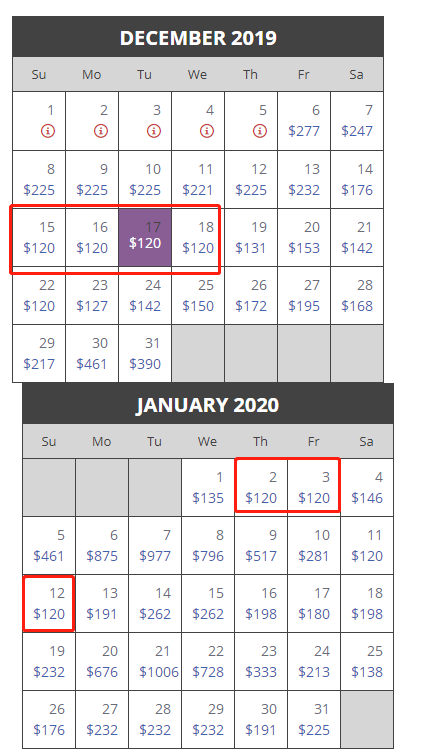This screenshot has height=754, width=423.
Task: Pick January 1 priced $135
Action: [x=208, y=488]
